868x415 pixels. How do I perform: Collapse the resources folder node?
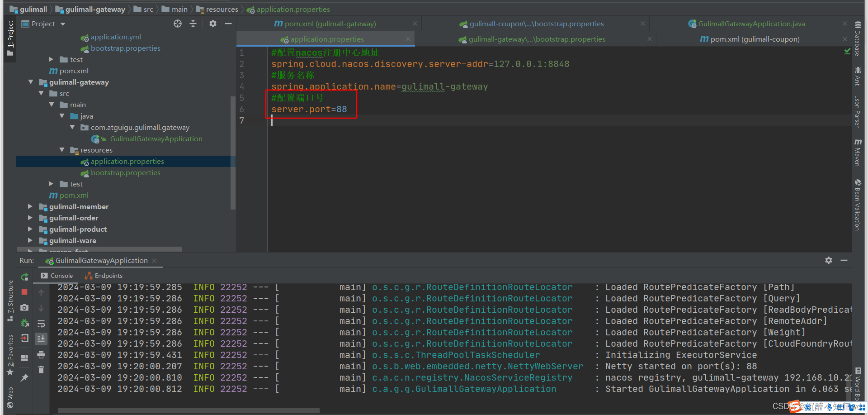62,150
